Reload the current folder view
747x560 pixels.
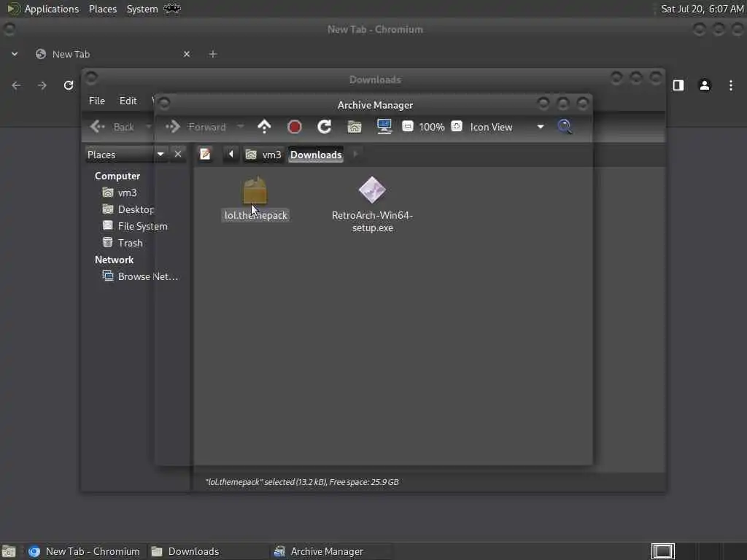[x=325, y=127]
